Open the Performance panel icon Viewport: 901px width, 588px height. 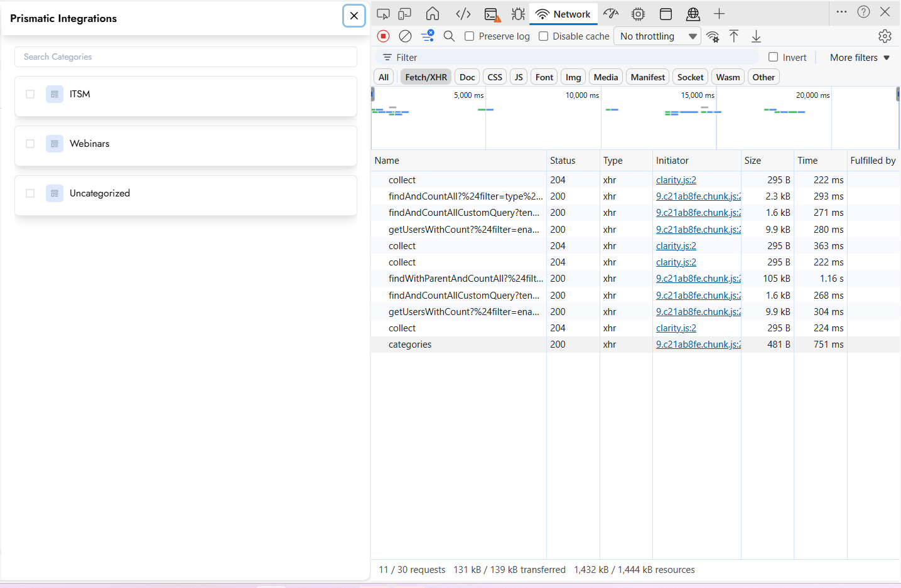pos(611,14)
